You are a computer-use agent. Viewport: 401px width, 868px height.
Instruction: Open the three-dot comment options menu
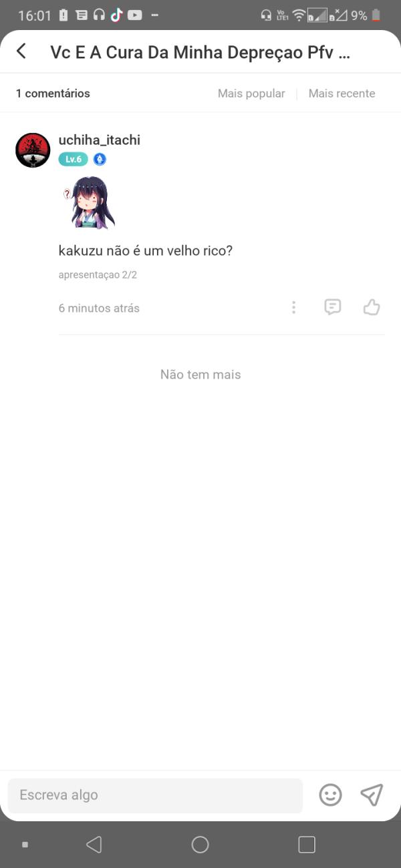point(293,307)
